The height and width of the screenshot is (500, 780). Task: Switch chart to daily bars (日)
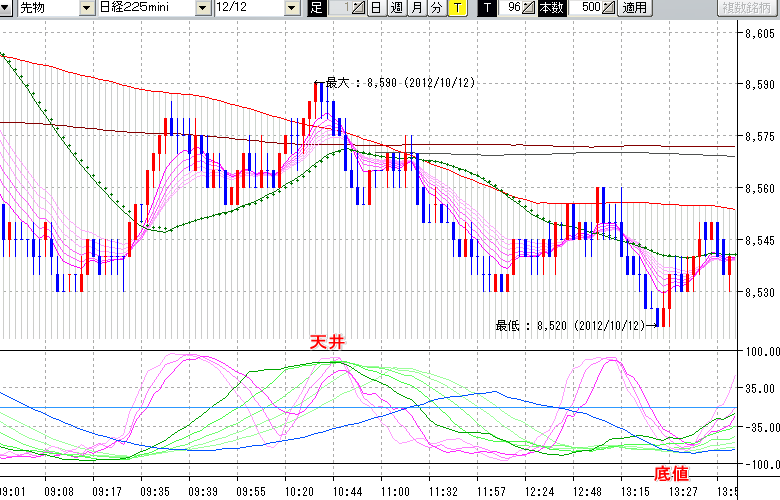[x=376, y=8]
